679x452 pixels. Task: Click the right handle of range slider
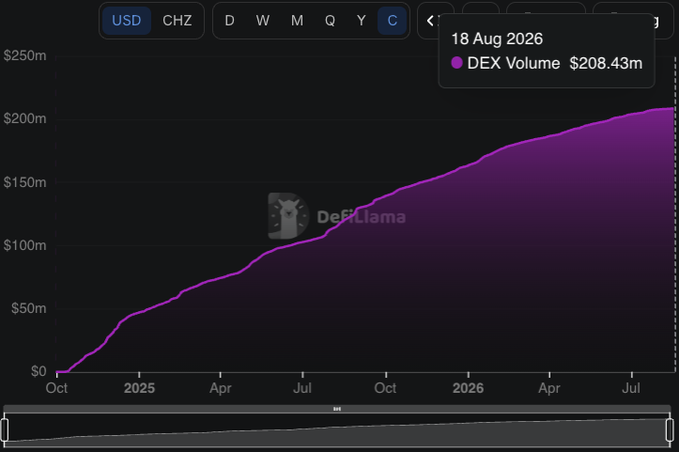(669, 430)
